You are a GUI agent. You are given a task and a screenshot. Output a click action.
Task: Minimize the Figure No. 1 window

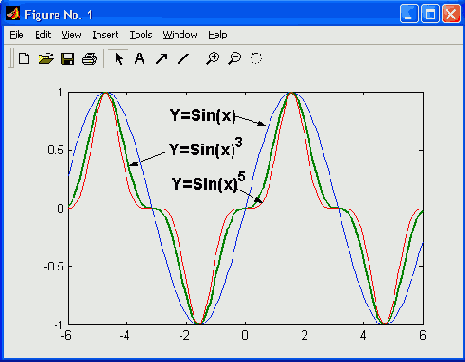(x=409, y=14)
